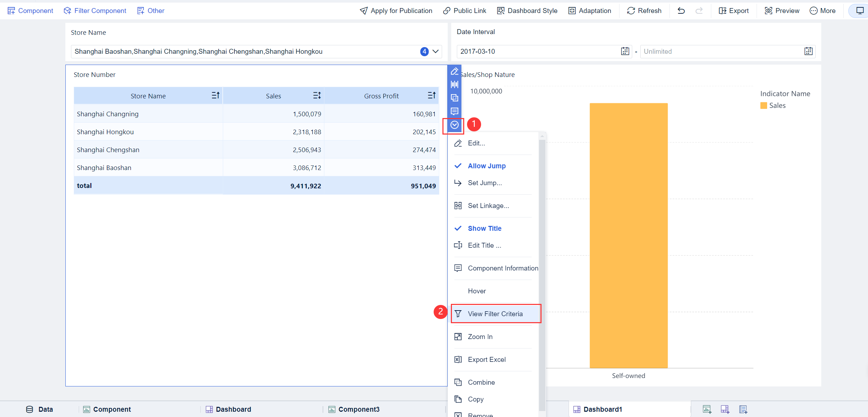This screenshot has width=868, height=417.
Task: Toggle the Allow Jump option
Action: [487, 166]
